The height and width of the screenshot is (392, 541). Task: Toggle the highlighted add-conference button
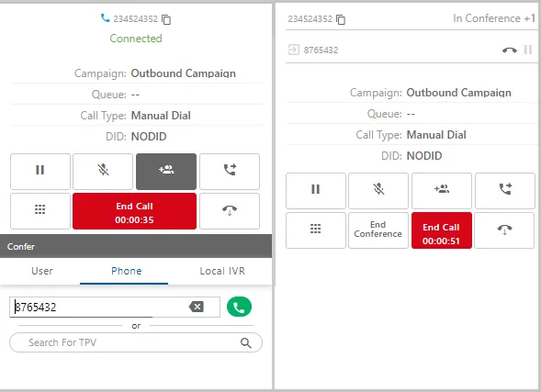166,172
